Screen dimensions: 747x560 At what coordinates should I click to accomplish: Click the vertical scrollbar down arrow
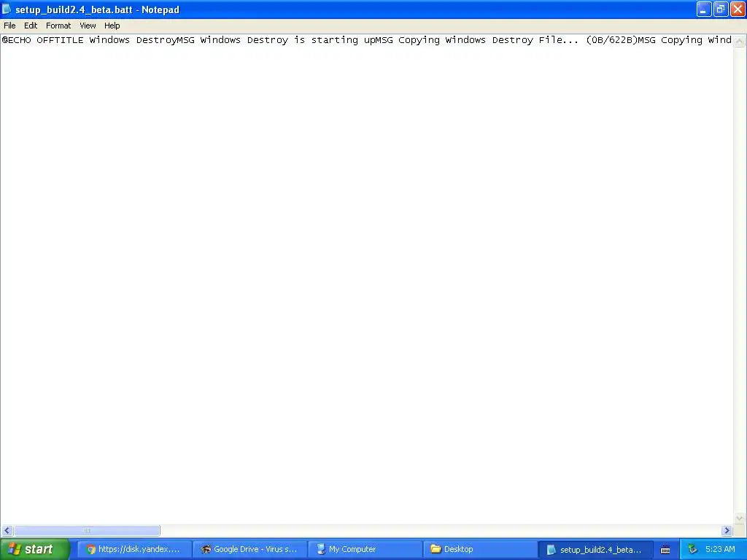(740, 518)
